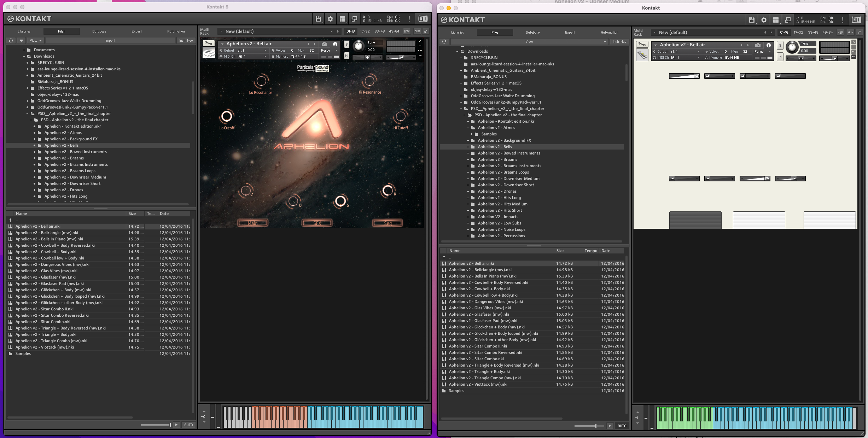The width and height of the screenshot is (868, 438).
Task: Click audition play button in Kontakt 5 browser footer
Action: pos(176,425)
